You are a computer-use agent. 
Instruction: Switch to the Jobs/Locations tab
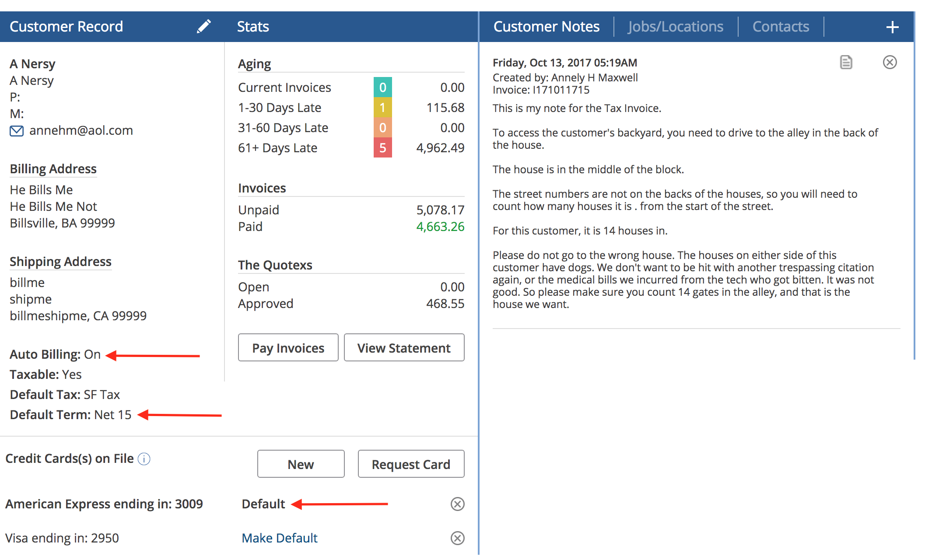675,27
